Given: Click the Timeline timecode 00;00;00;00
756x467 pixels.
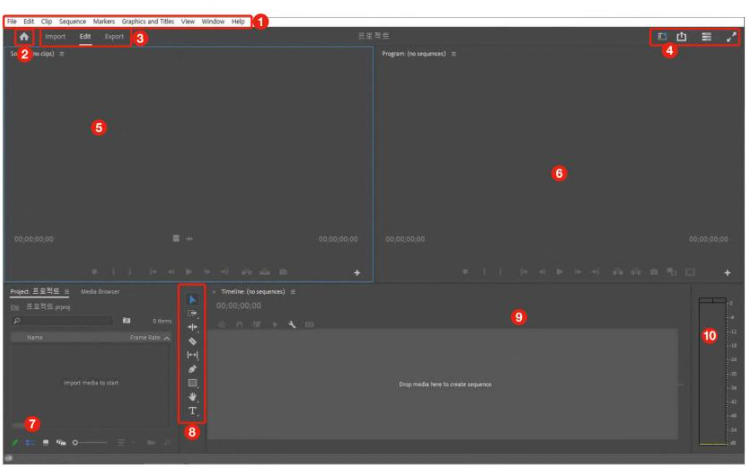Looking at the screenshot, I should click(x=239, y=306).
